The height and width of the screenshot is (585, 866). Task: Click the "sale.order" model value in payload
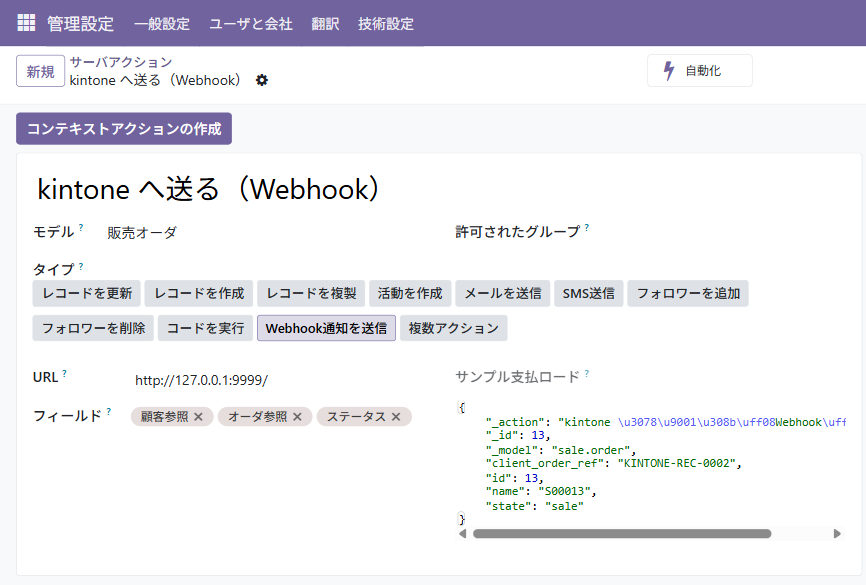(x=590, y=450)
